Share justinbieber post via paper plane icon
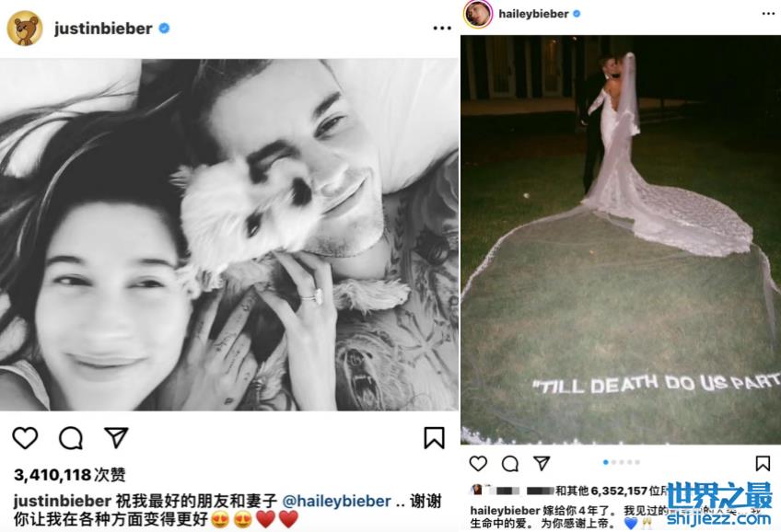The width and height of the screenshot is (781, 532). [117, 438]
